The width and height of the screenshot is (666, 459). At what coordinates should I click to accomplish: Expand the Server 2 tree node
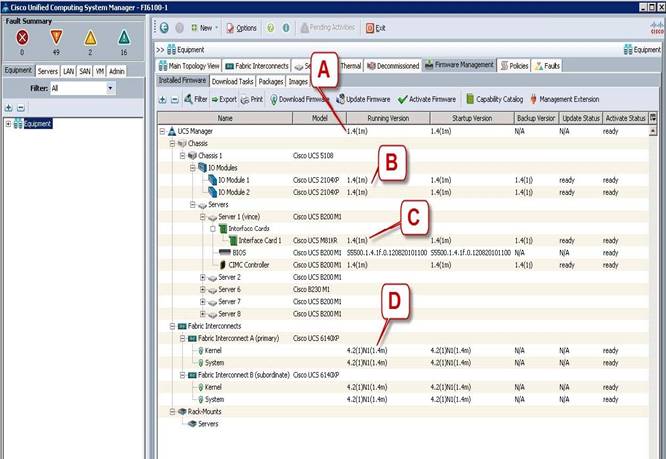tap(203, 276)
